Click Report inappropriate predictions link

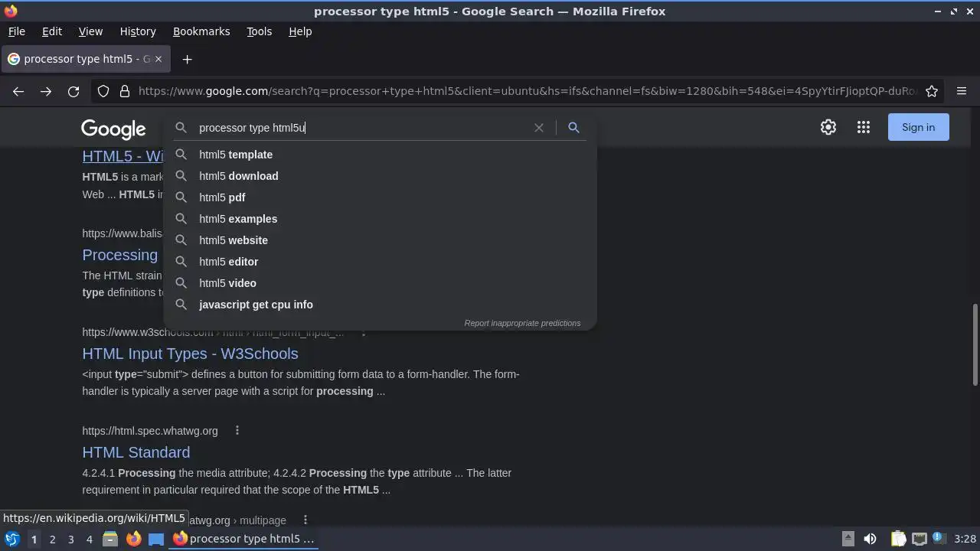(x=522, y=323)
